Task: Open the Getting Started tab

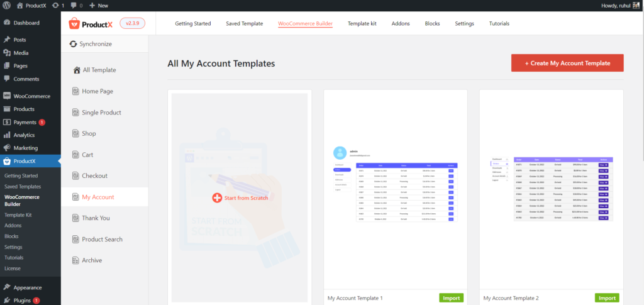Action: 193,23
